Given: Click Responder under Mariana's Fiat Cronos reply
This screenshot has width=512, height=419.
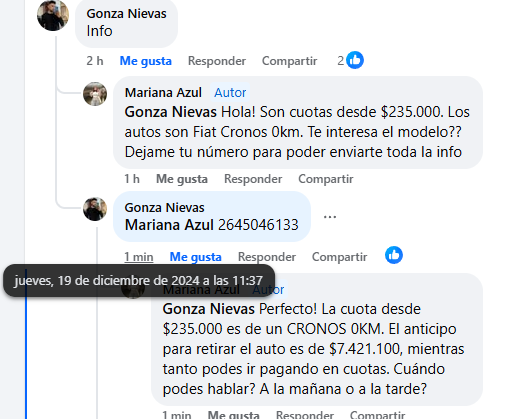Looking at the screenshot, I should click(253, 179).
